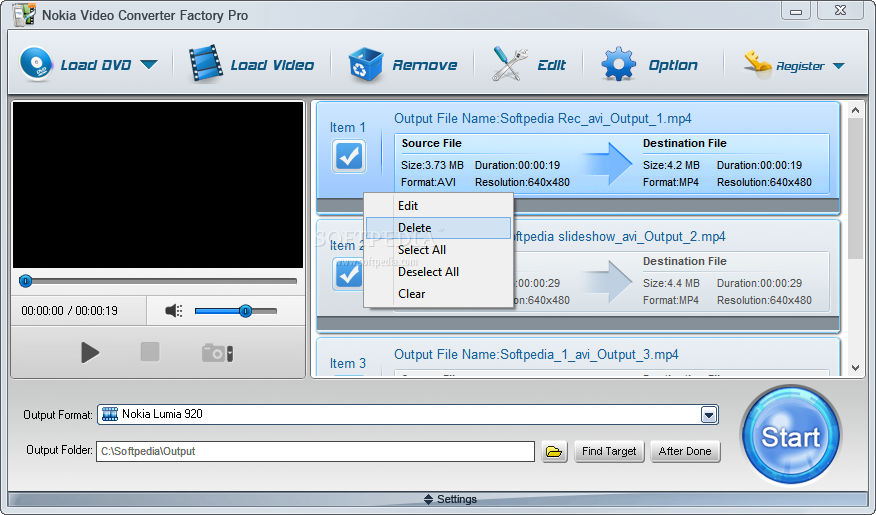The image size is (876, 515).
Task: Click Item 1 Destination File header
Action: point(684,143)
